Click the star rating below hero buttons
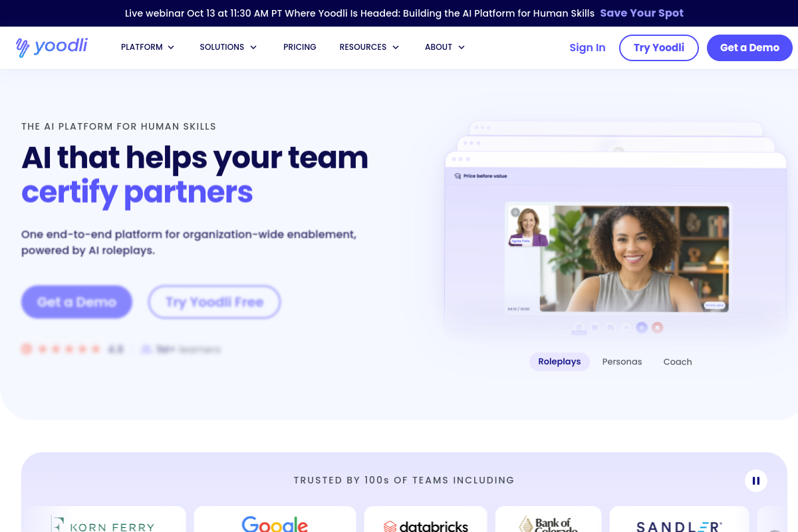 (x=70, y=349)
